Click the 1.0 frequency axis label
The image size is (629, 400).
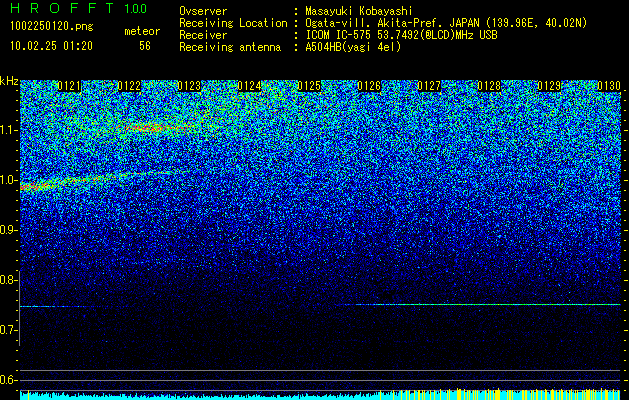(x=8, y=180)
